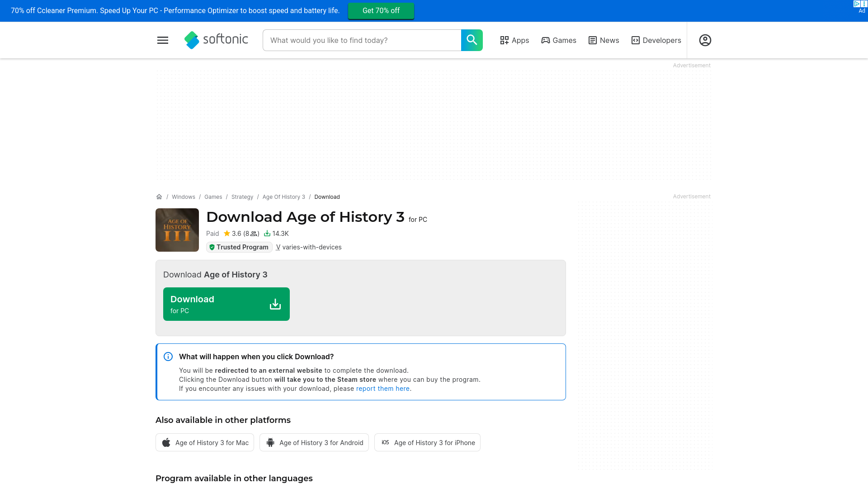Click the varies-with-devices version text
Screen dimensions: 868x488
click(312, 247)
